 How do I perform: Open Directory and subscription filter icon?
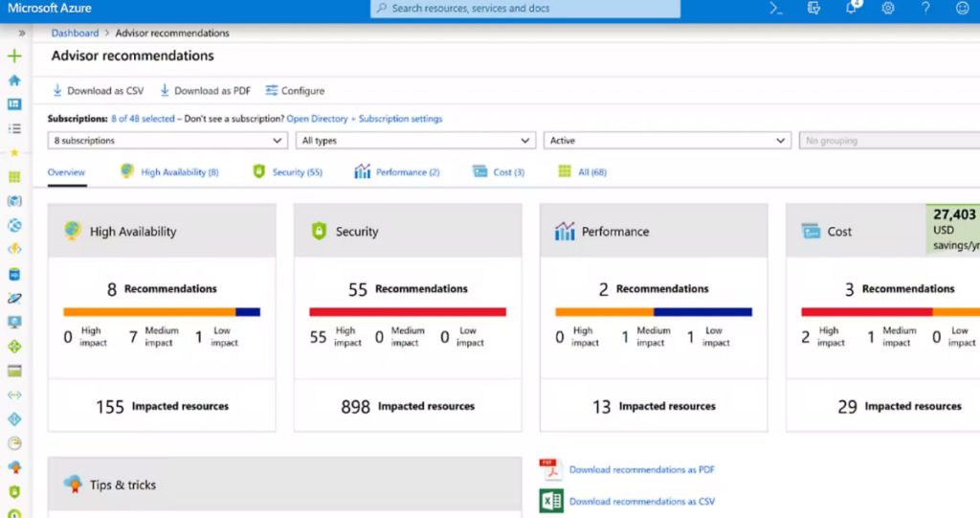[x=813, y=8]
